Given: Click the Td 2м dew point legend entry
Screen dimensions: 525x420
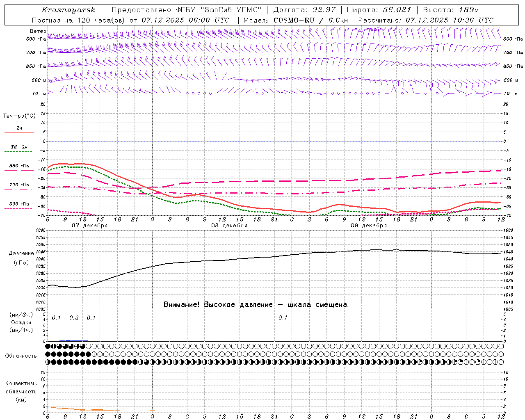Looking at the screenshot, I should pos(19,147).
